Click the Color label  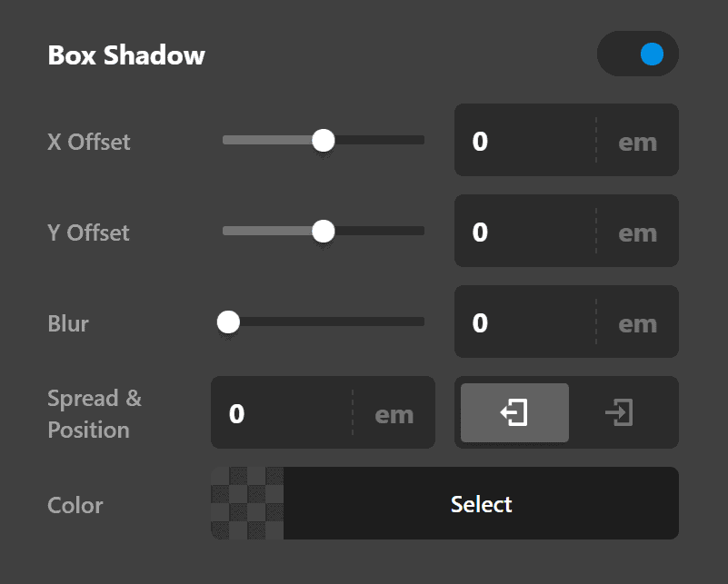[x=75, y=505]
